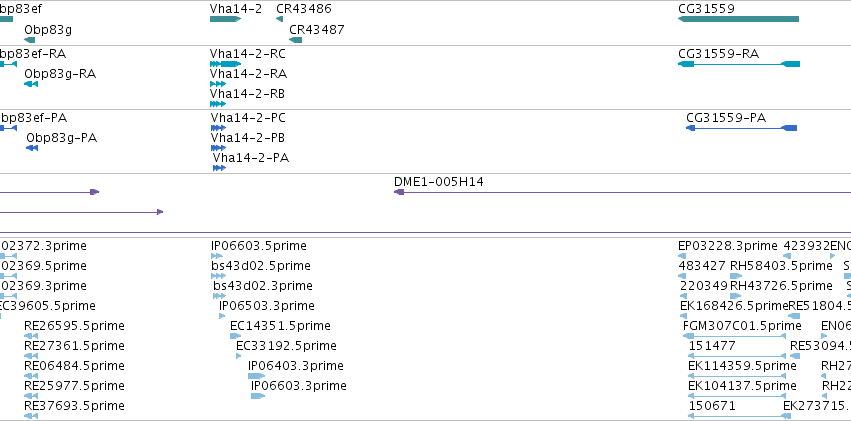Click the RE26595.5prime EST label
This screenshot has height=421, width=851.
pyautogui.click(x=74, y=326)
